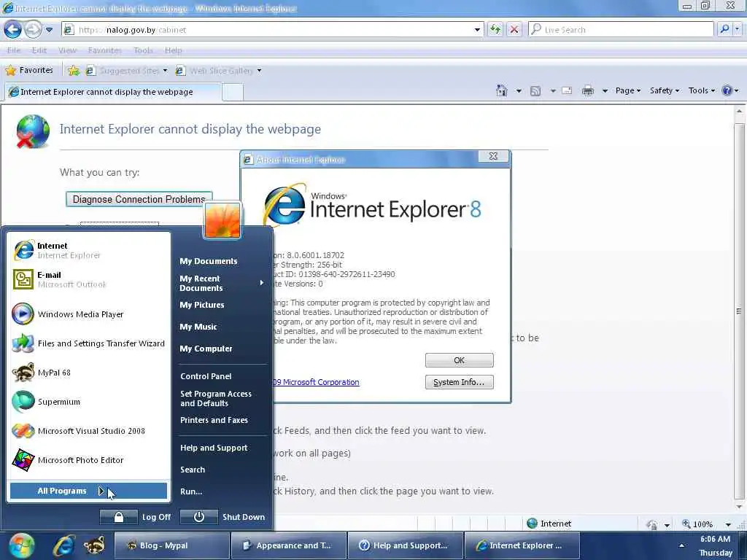Click the RSS Feeds icon

coord(535,90)
